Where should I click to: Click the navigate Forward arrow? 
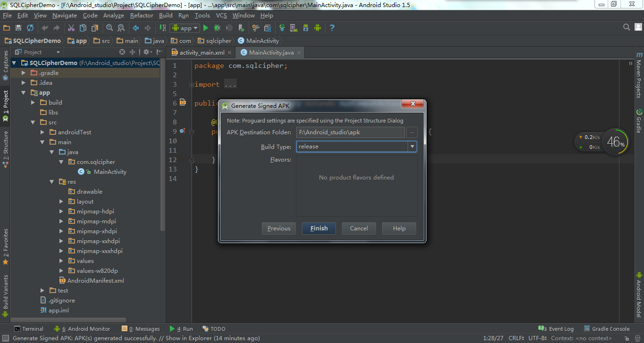click(148, 28)
